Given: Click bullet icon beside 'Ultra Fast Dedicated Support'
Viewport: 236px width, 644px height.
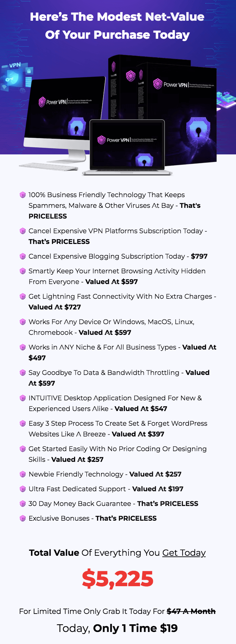Looking at the screenshot, I should 23,489.
